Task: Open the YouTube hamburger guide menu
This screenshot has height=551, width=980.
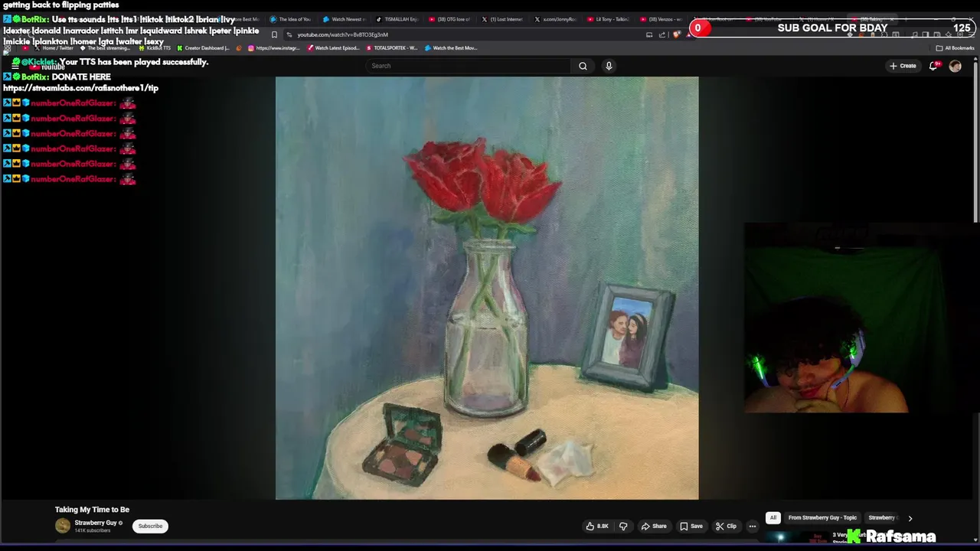Action: (15, 66)
